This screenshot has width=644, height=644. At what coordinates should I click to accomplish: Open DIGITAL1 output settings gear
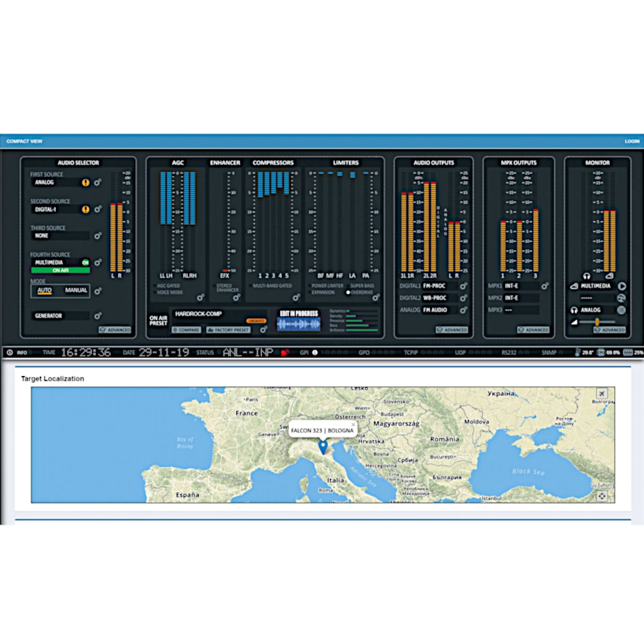click(x=462, y=286)
